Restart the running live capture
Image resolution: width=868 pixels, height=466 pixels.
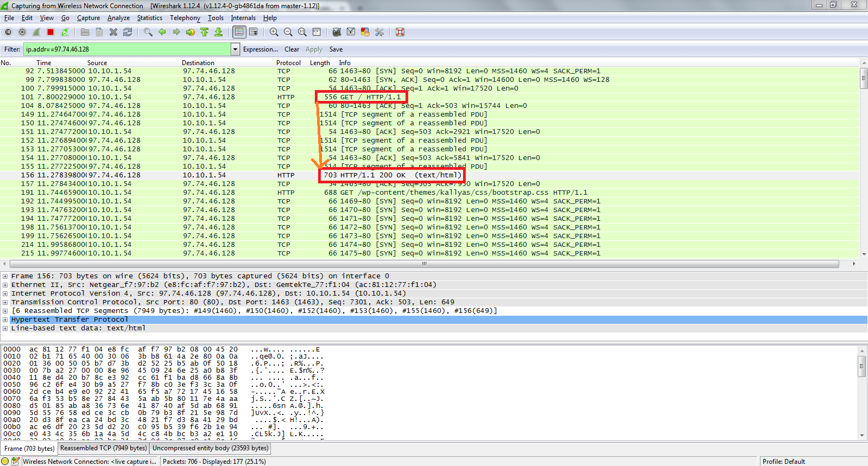coord(65,32)
